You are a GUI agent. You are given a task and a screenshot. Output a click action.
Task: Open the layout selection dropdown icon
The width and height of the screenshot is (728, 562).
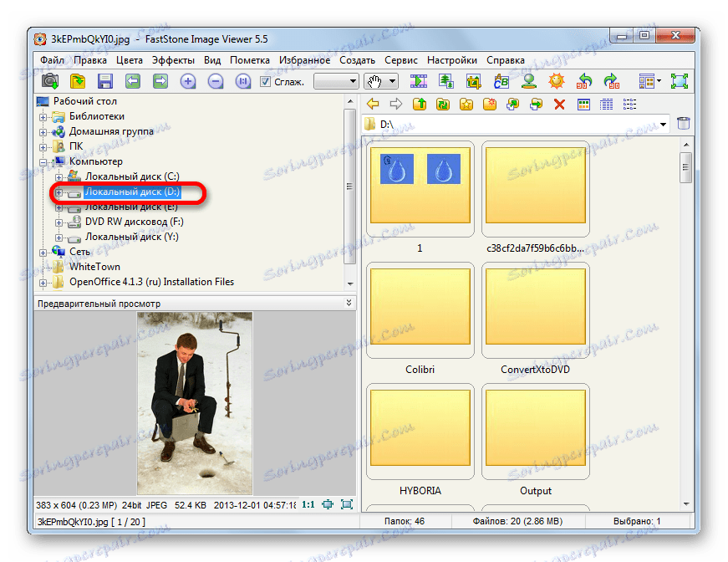coord(650,81)
